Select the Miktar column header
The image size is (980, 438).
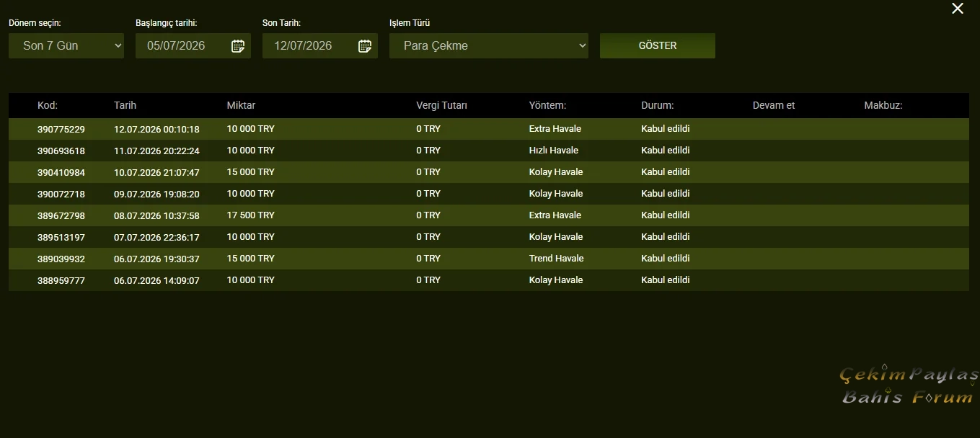pos(241,105)
